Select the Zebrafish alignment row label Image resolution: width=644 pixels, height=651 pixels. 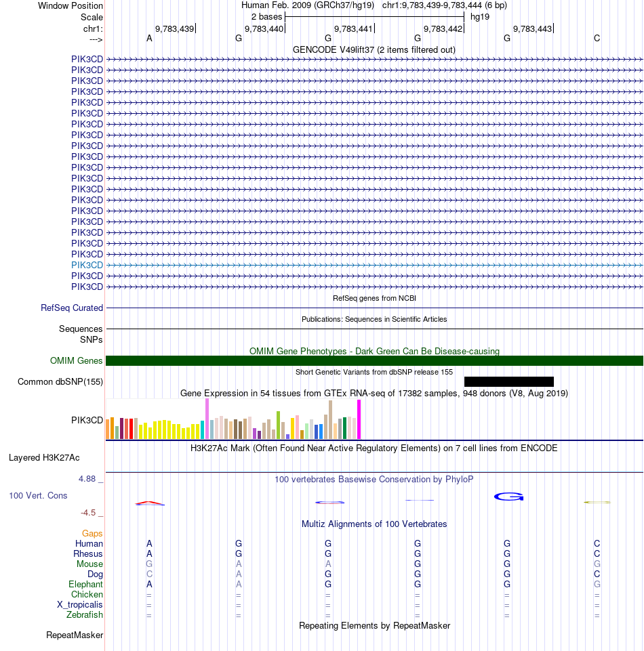click(x=84, y=615)
